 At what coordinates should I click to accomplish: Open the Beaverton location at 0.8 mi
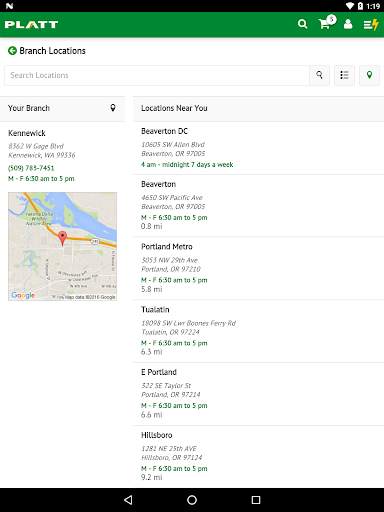(258, 206)
